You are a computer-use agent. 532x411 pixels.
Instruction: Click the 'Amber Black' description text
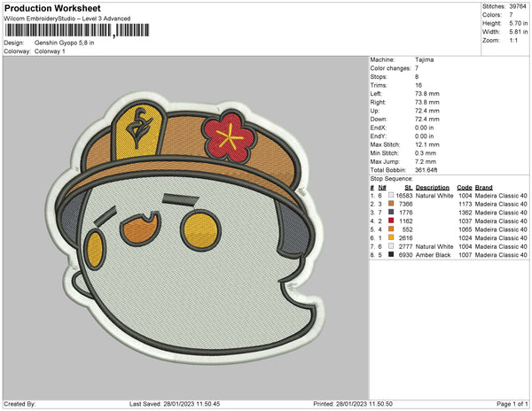click(433, 255)
